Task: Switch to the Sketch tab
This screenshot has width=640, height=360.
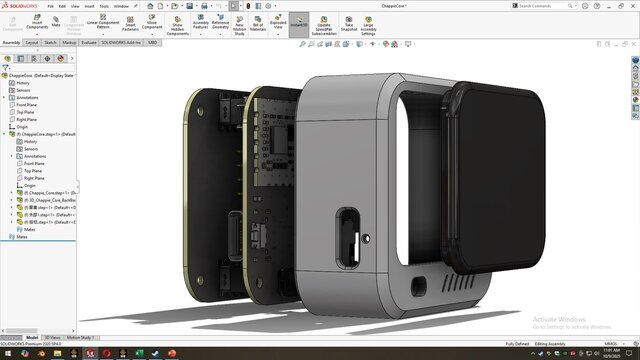Action: coord(50,42)
